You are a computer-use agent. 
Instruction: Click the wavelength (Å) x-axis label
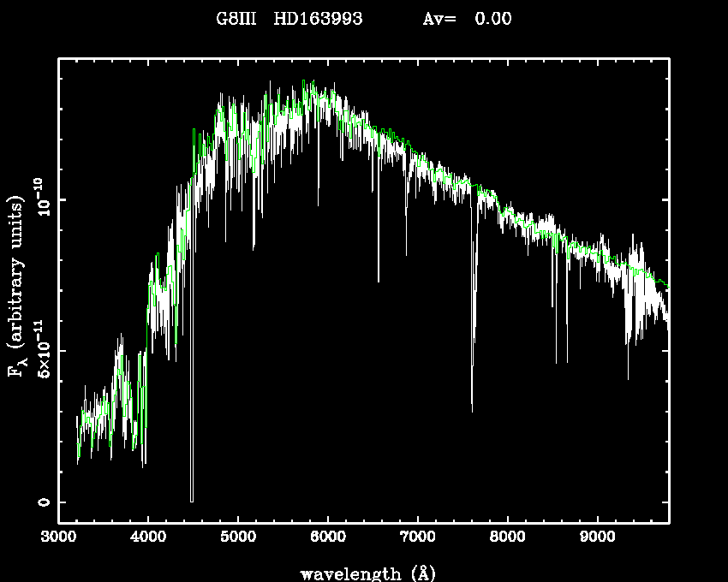point(367,573)
